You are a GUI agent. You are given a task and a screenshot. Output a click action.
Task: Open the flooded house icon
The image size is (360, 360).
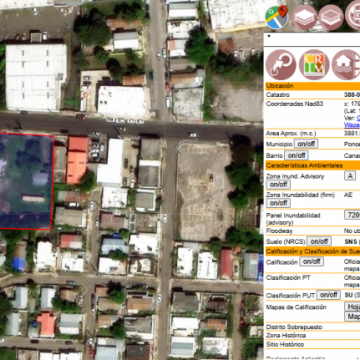(346, 65)
